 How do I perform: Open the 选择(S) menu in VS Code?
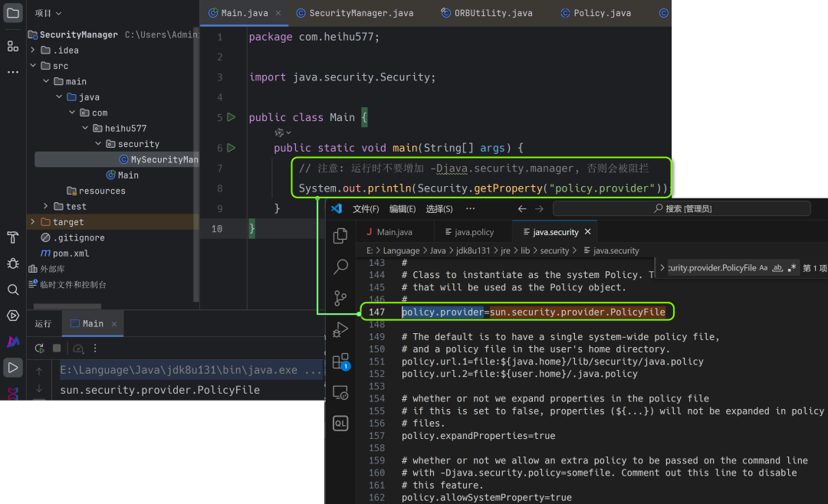click(439, 209)
